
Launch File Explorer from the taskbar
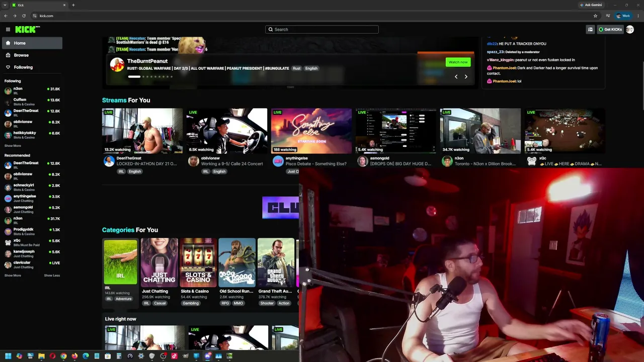[x=41, y=356]
